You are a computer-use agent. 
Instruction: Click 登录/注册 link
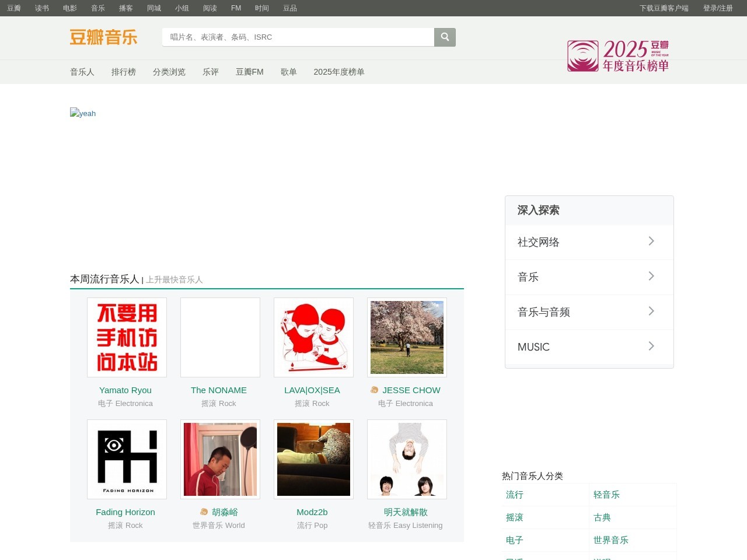pos(718,8)
